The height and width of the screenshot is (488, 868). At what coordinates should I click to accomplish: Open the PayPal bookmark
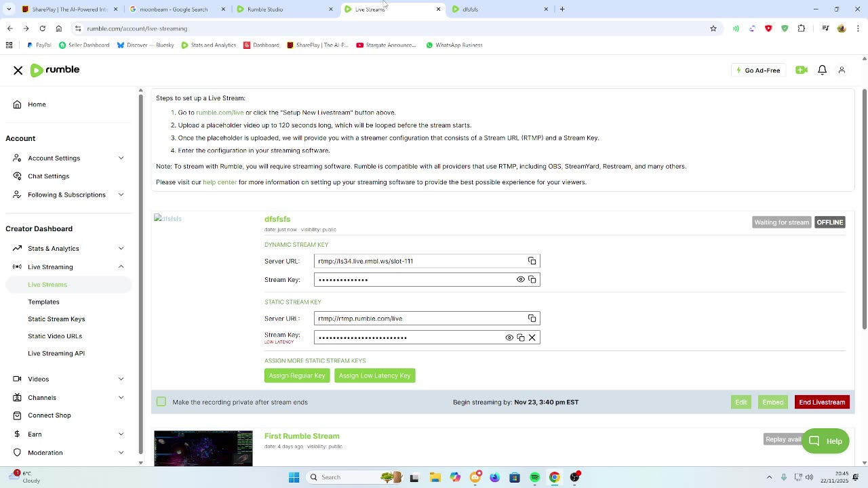39,45
